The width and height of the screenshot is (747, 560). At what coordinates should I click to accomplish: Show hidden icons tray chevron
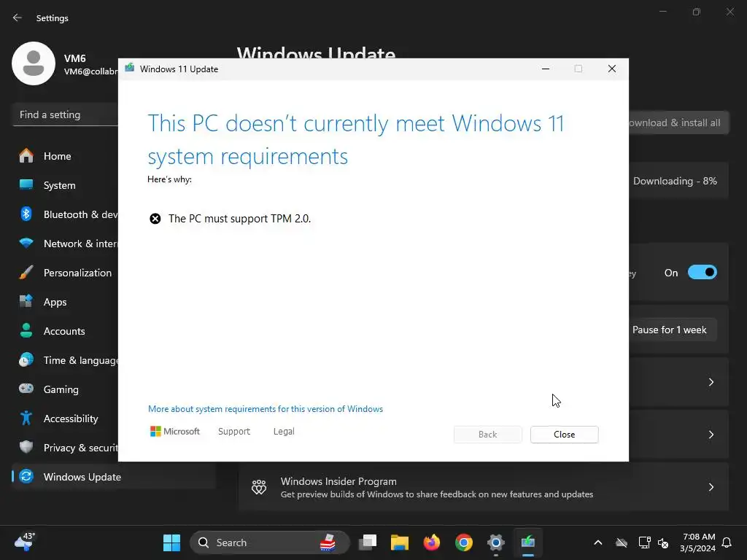click(x=598, y=542)
